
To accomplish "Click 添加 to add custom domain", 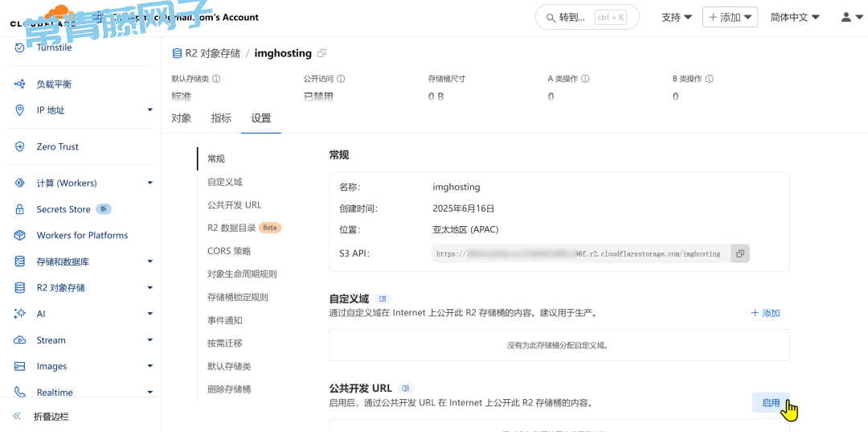I will [x=766, y=313].
